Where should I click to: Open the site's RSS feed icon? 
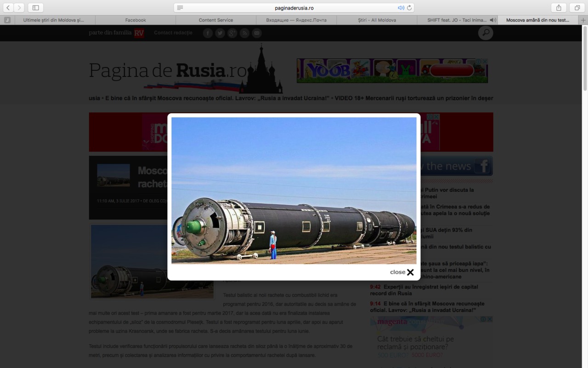(244, 33)
